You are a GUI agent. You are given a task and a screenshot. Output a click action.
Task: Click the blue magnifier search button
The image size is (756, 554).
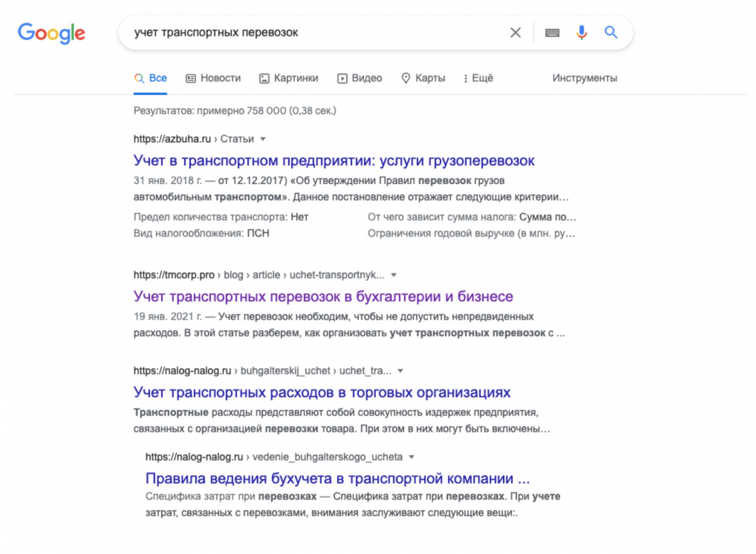[611, 33]
